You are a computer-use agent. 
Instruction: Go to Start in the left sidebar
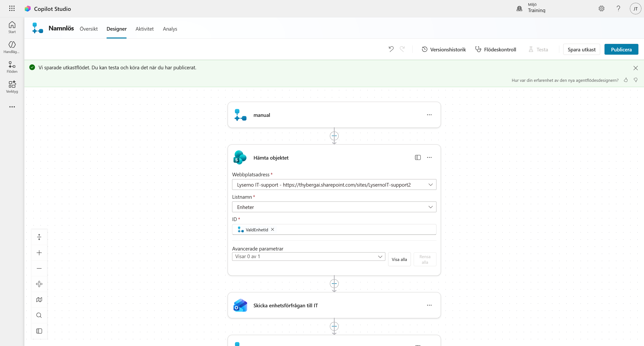(12, 27)
